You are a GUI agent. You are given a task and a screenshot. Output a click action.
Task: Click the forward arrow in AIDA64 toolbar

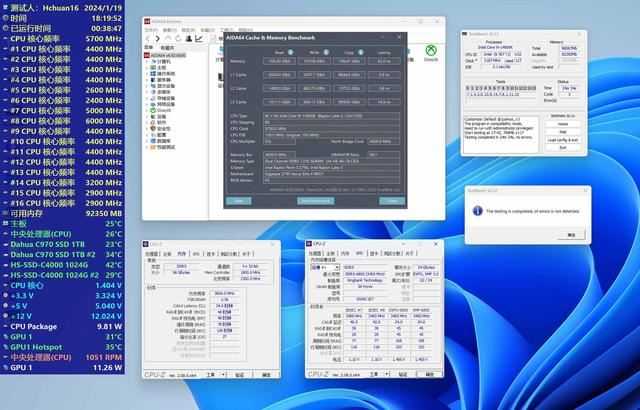coord(158,39)
